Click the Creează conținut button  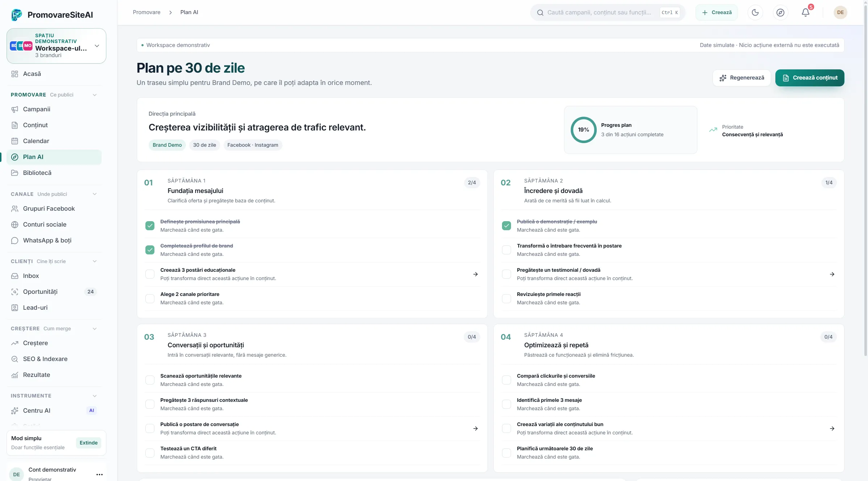point(810,78)
